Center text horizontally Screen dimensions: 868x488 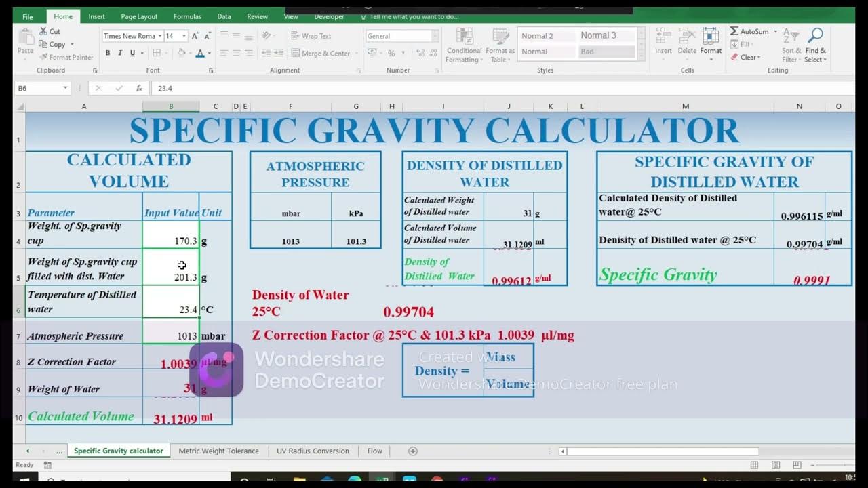237,53
